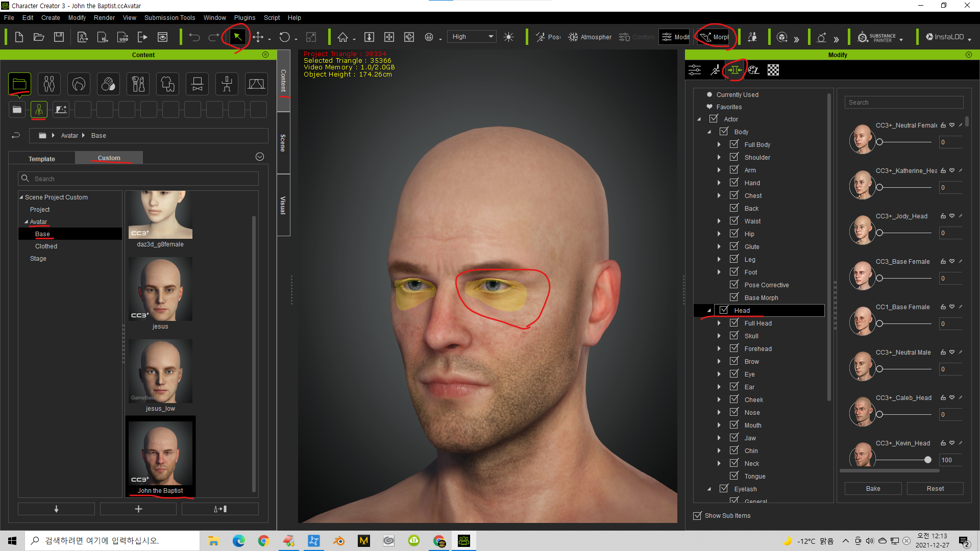Switch to the Template tab
This screenshot has height=551, width=980.
point(42,159)
